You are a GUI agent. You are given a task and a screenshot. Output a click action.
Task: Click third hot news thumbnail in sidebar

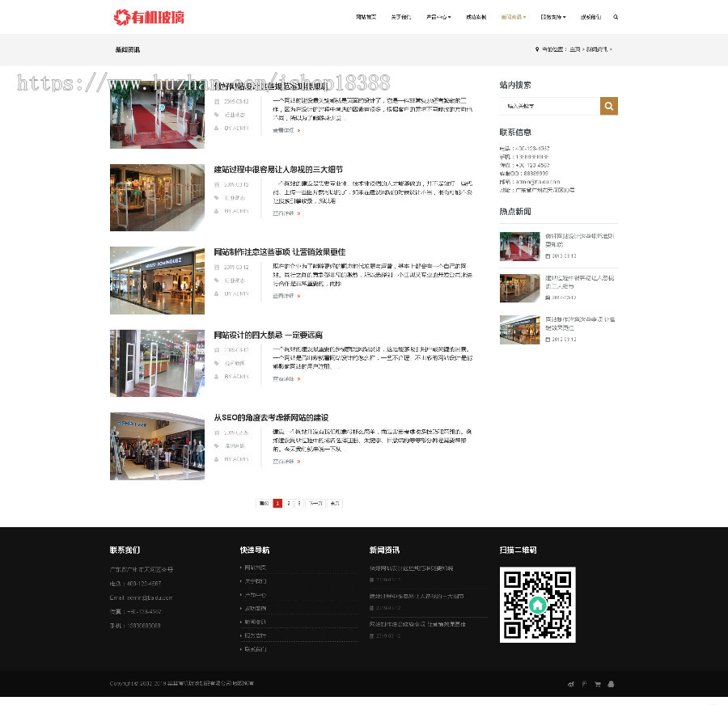519,330
